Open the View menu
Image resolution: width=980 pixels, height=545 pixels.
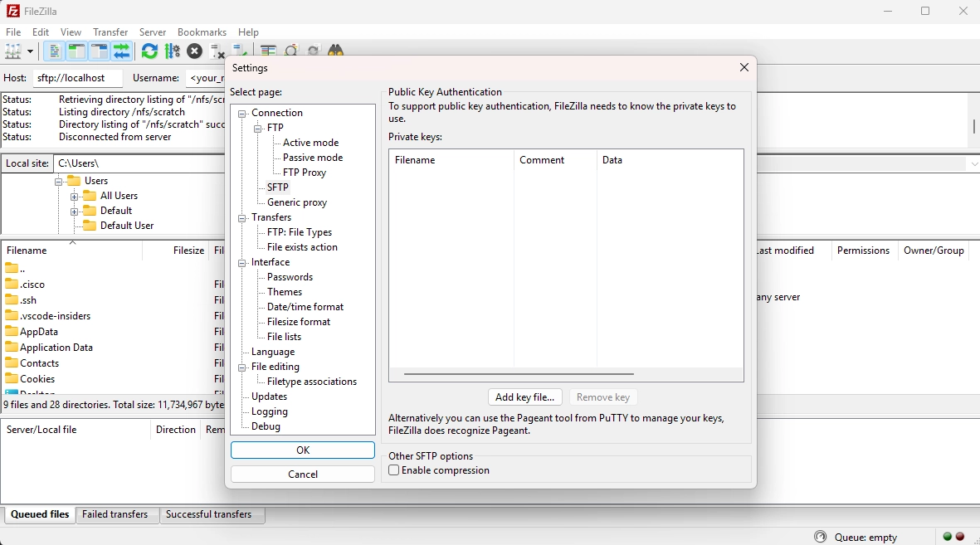pos(71,32)
